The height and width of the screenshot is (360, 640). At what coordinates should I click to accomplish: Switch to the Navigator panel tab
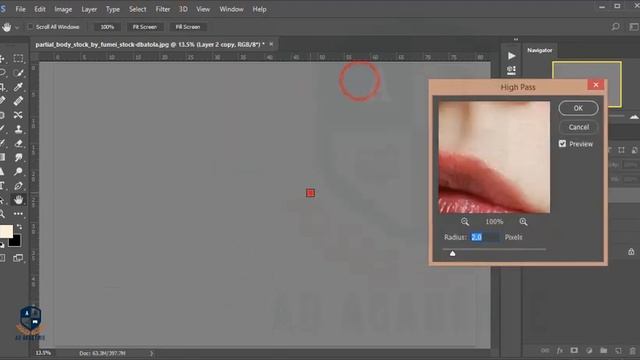(x=540, y=50)
